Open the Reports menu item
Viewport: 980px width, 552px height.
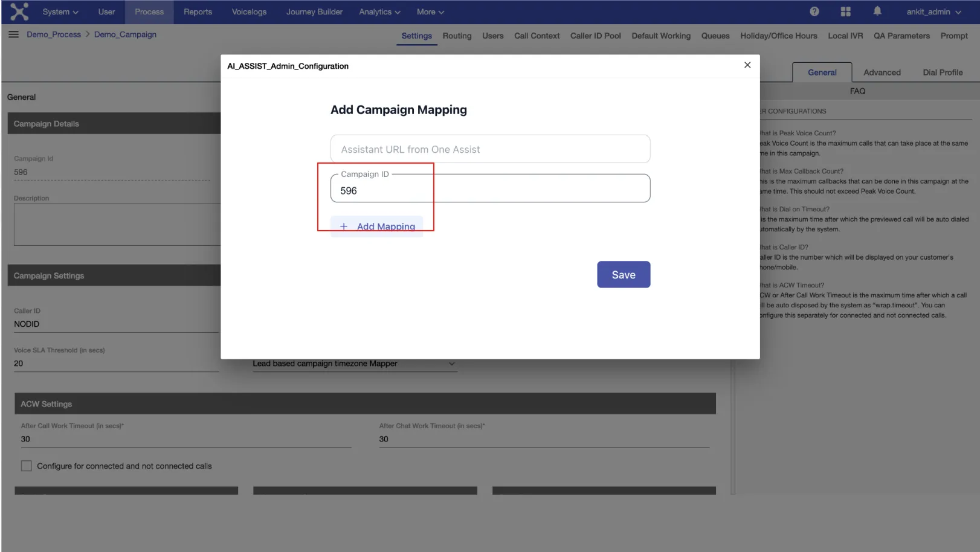tap(198, 12)
